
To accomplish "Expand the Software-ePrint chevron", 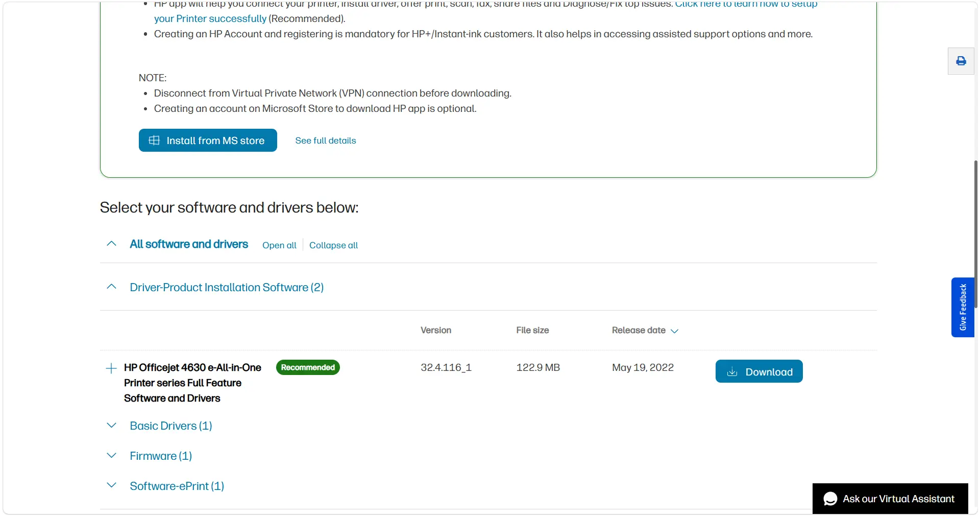I will (x=111, y=485).
